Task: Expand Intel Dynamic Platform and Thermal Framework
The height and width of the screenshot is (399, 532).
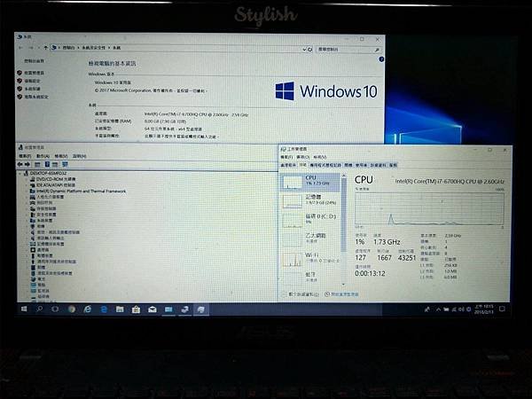Action: (27, 191)
